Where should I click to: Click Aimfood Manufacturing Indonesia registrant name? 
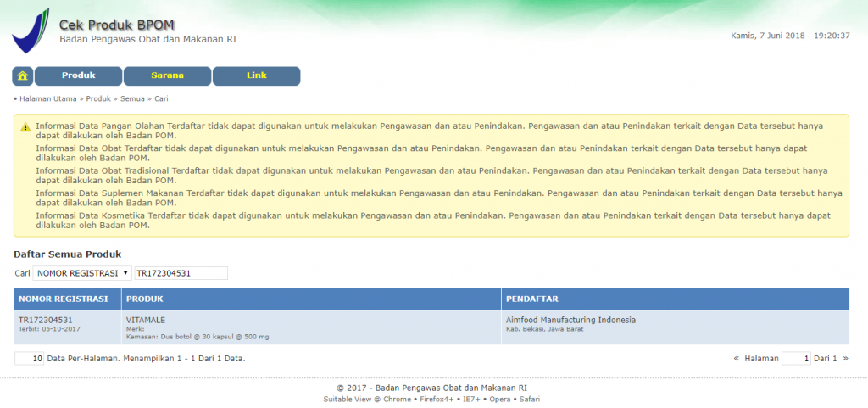(570, 320)
